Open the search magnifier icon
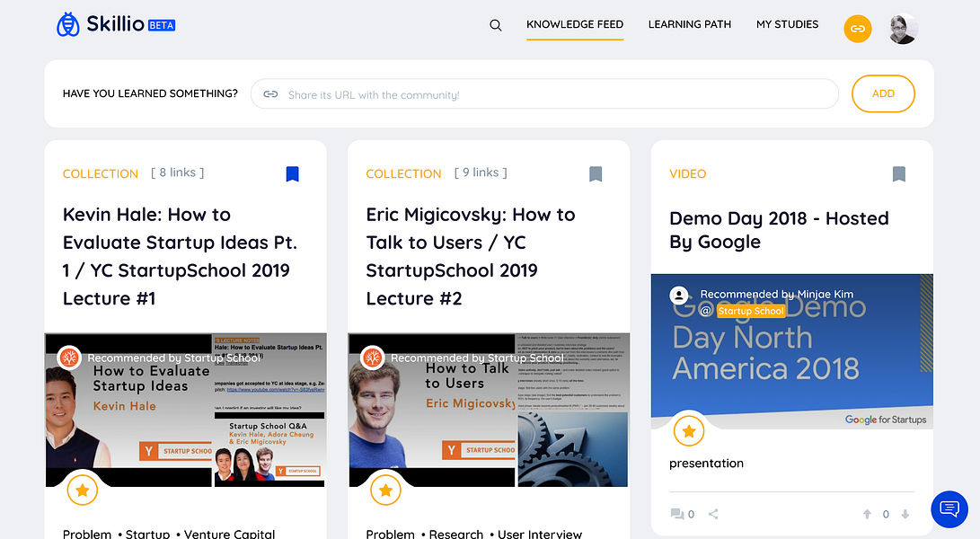 point(496,25)
